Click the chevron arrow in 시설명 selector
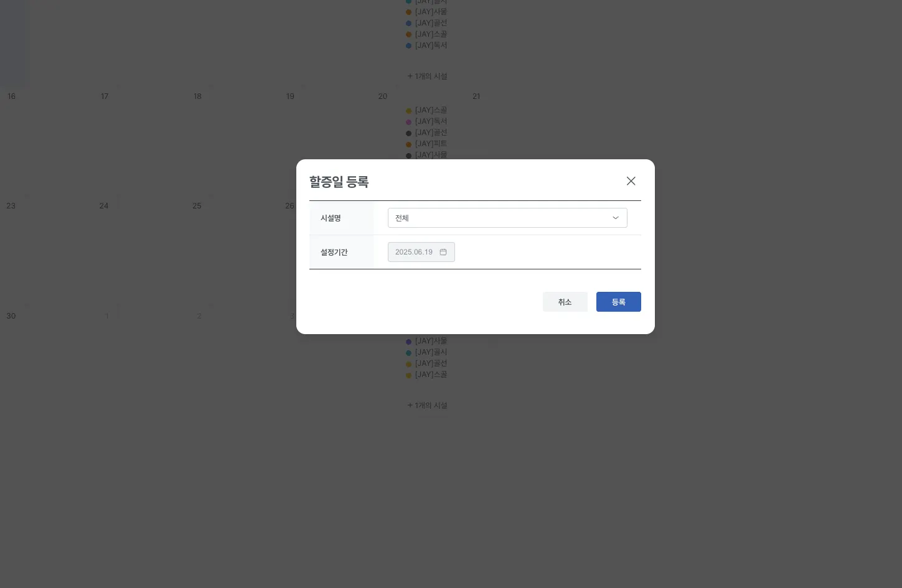 (616, 218)
